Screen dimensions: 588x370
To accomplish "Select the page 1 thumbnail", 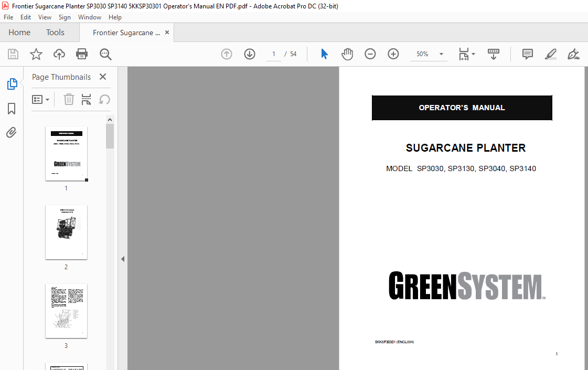I will point(67,153).
